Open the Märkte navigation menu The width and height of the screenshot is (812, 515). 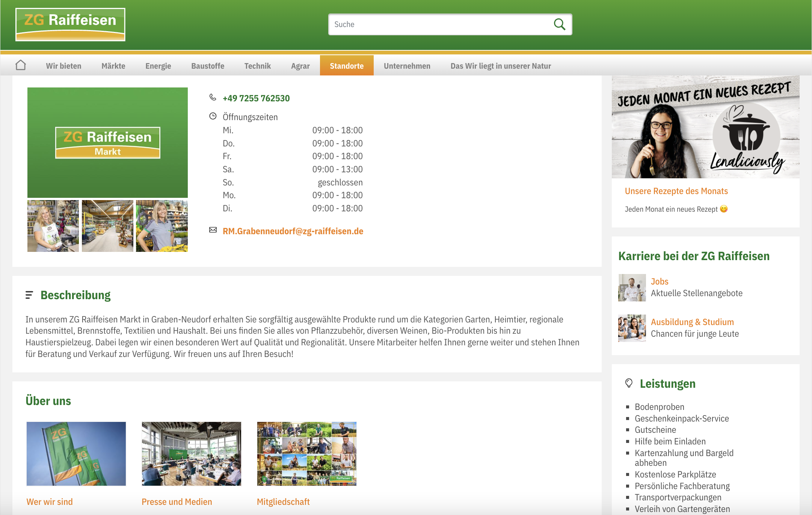pos(113,66)
